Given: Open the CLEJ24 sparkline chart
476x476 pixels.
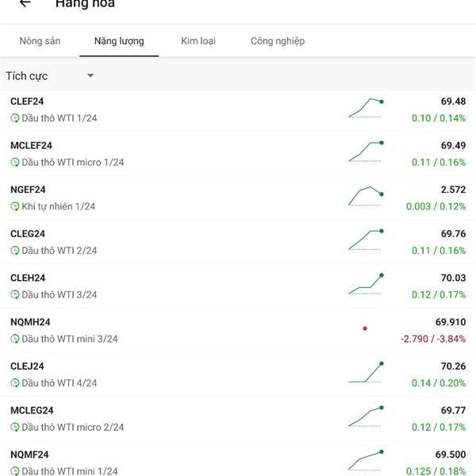Looking at the screenshot, I should coord(366,373).
